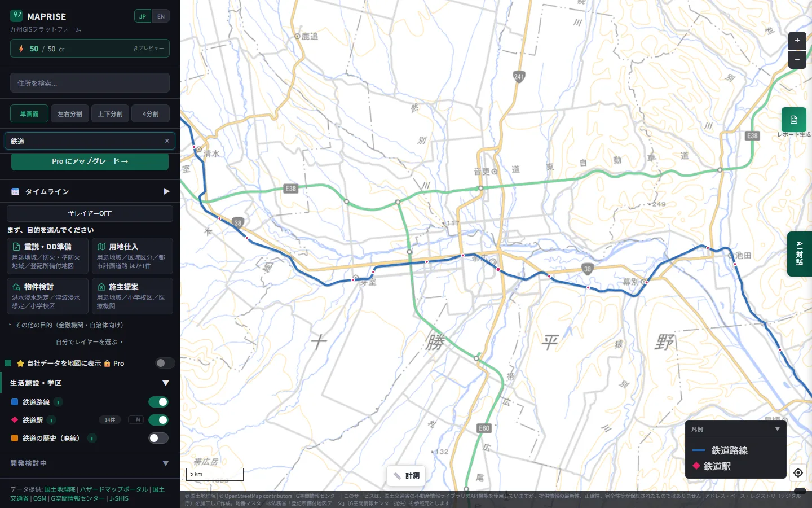Image resolution: width=812 pixels, height=508 pixels.
Task: Click the star icon beside 自社データを地図に表示
Action: tap(20, 364)
